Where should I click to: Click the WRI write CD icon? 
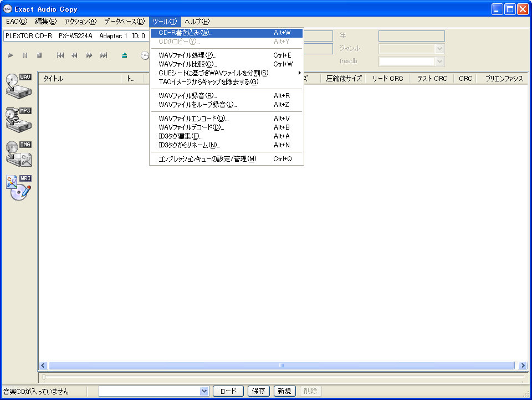[x=19, y=187]
